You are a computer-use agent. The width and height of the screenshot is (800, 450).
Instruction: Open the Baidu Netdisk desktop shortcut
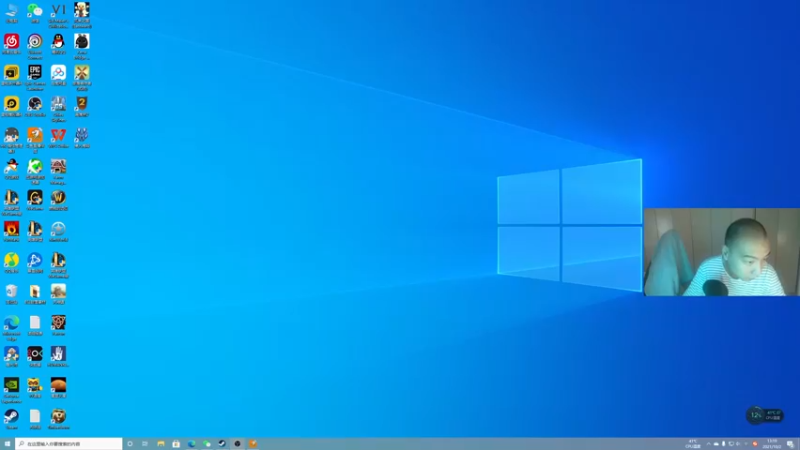[58, 74]
